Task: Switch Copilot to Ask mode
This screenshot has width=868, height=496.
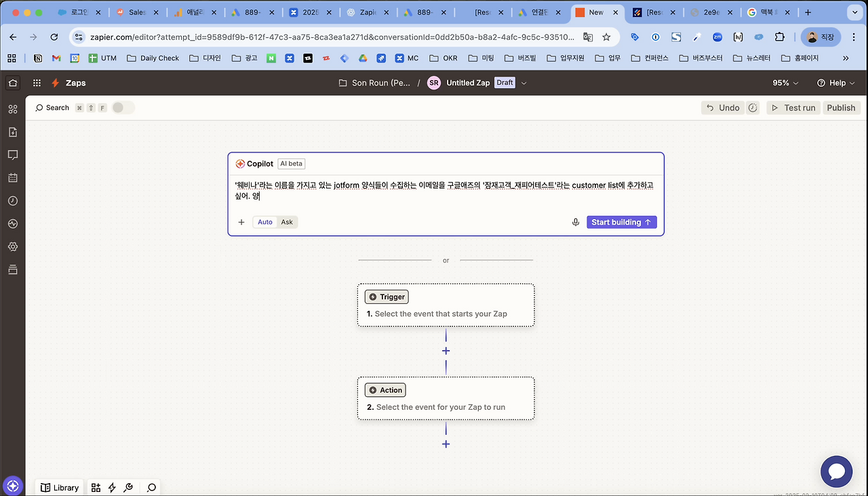Action: coord(286,222)
